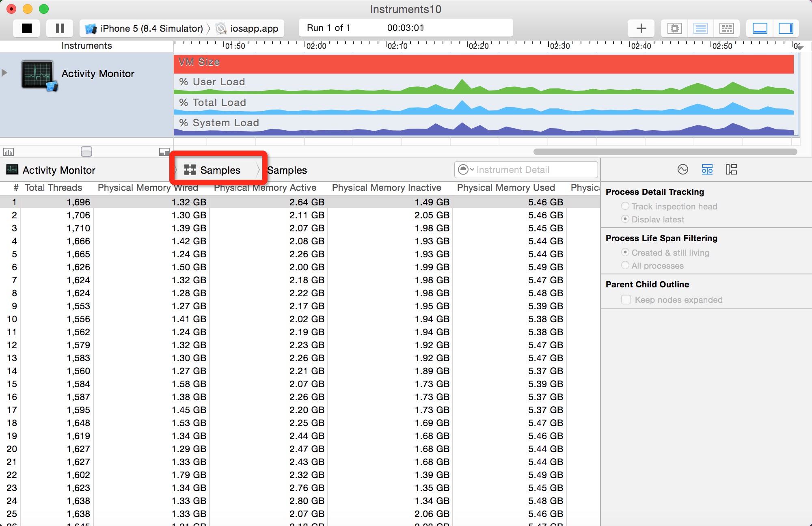Viewport: 812px width, 526px height.
Task: Select sample row 3 with 1,710 threads
Action: [300, 228]
